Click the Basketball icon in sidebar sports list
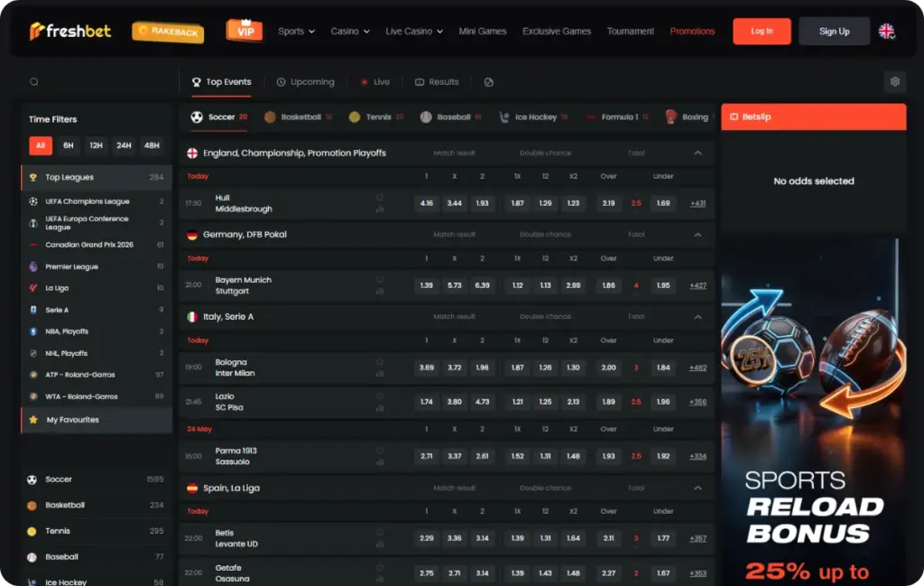Screen dimensions: 924x586 pyautogui.click(x=32, y=506)
